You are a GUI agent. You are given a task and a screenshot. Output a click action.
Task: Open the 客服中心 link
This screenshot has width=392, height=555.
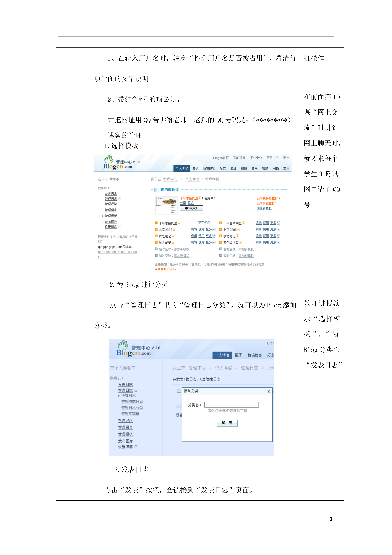(272, 158)
